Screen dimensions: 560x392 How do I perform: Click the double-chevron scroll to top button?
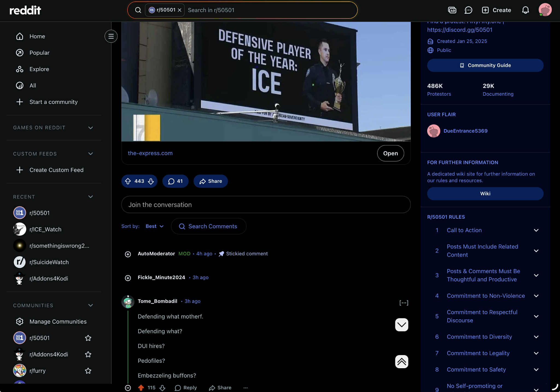[x=401, y=362]
